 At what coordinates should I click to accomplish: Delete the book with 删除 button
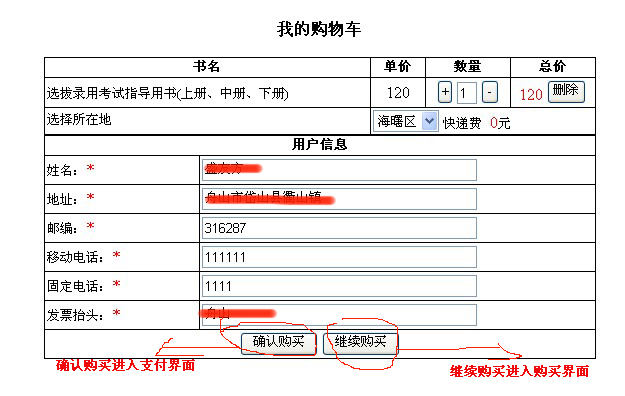[566, 92]
